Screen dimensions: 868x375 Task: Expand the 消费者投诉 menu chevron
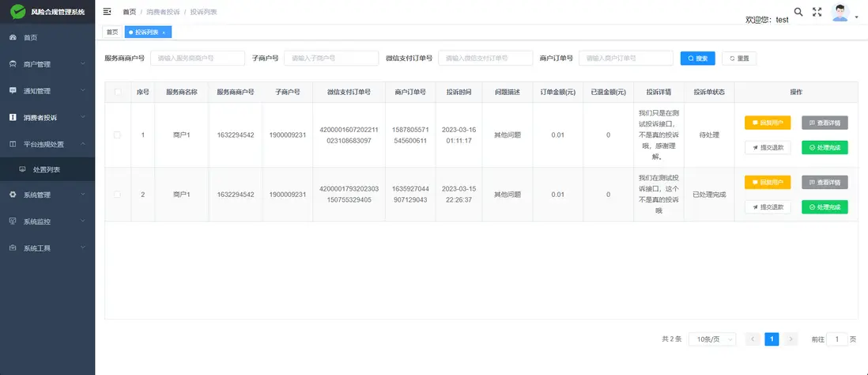click(x=82, y=117)
